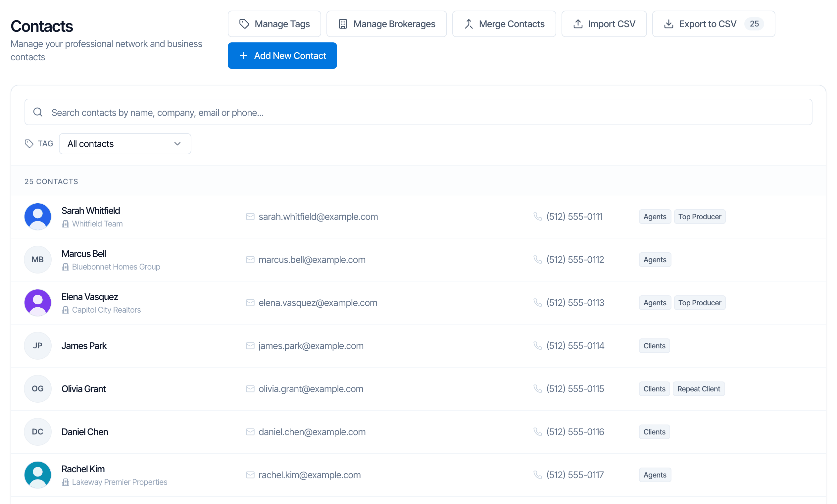Click the mail icon for Elena Vasquez
837x504 pixels.
(250, 303)
